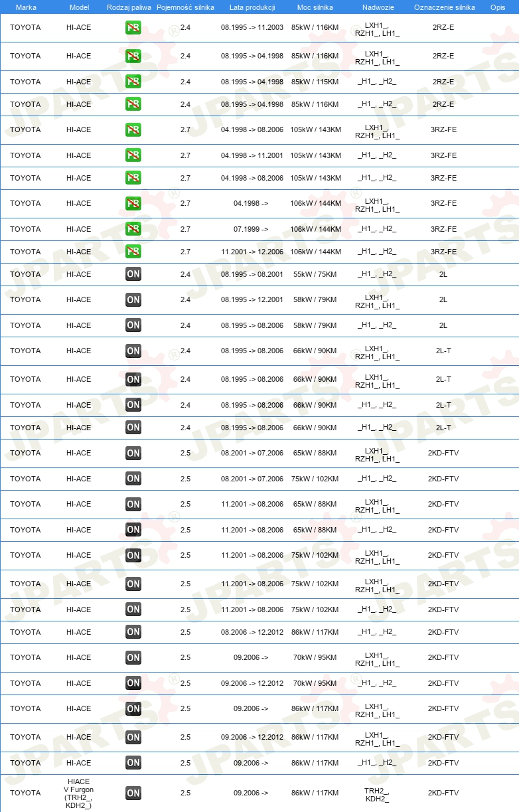The image size is (519, 812).
Task: Click the Model column header
Action: [x=79, y=7]
